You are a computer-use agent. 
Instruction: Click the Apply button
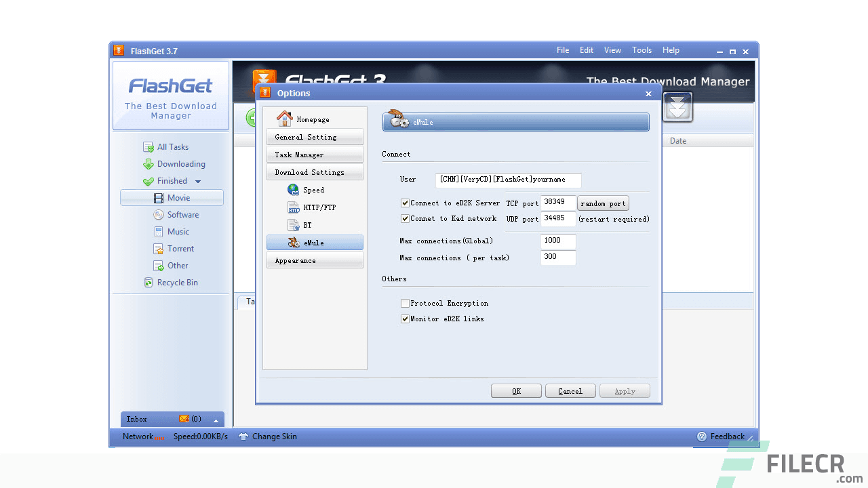tap(625, 391)
